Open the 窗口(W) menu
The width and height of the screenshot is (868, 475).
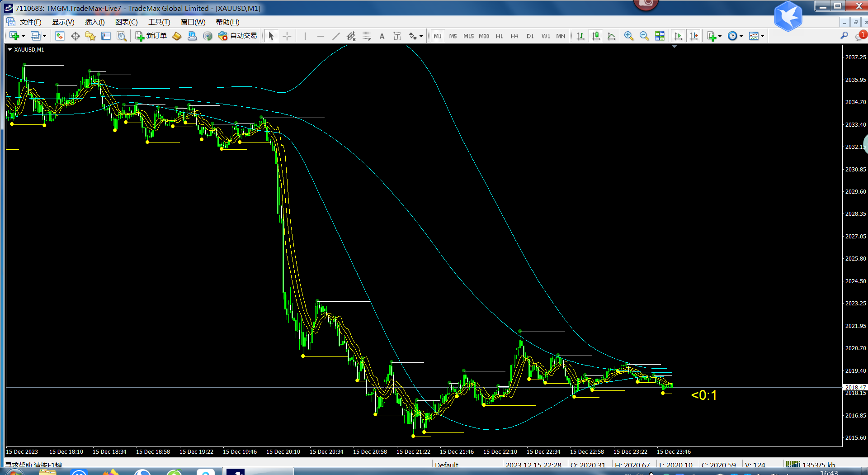[x=193, y=22]
